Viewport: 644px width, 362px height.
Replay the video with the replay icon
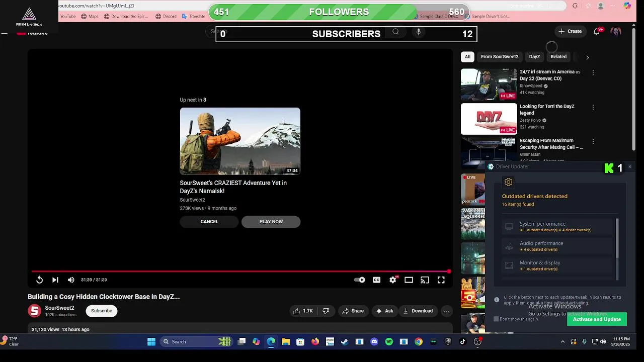point(39,280)
